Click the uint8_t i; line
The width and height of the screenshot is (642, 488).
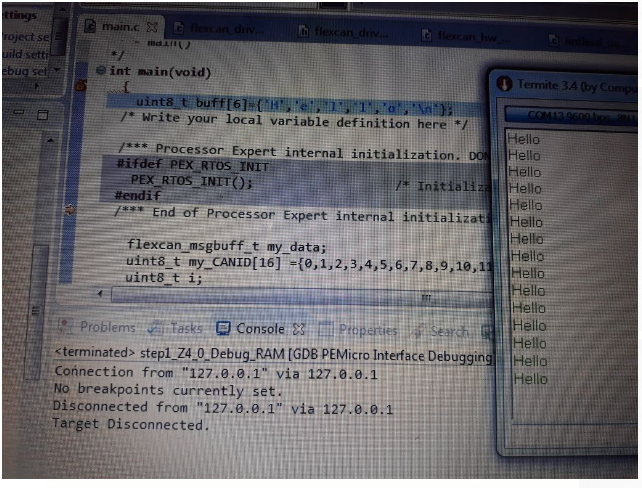coord(164,278)
